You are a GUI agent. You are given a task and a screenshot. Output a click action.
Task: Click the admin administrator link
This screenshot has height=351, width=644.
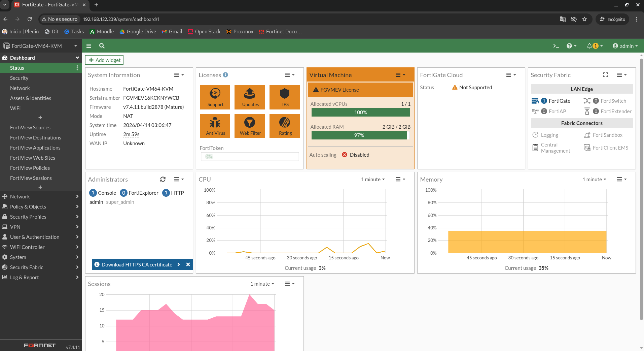96,202
